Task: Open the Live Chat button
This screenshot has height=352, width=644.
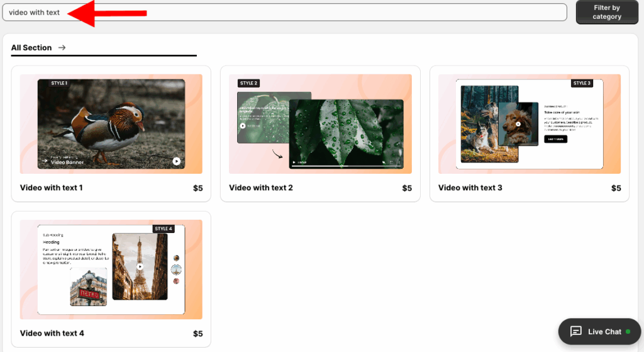Action: click(599, 331)
